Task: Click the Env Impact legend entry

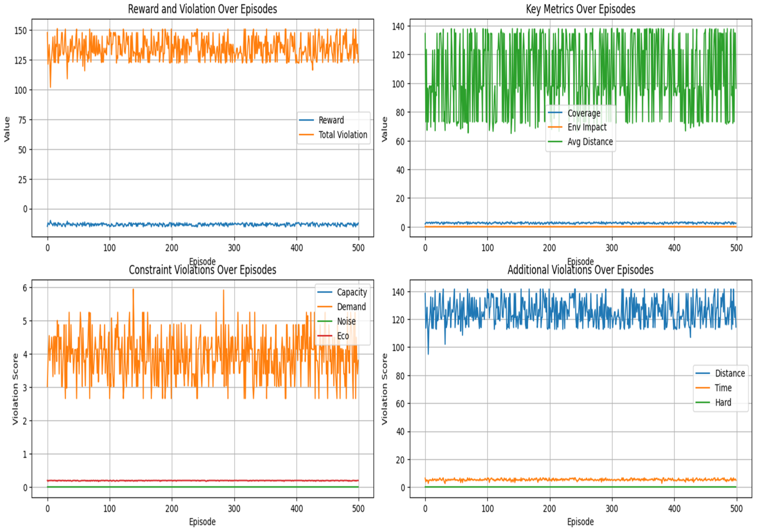Action: pos(587,127)
